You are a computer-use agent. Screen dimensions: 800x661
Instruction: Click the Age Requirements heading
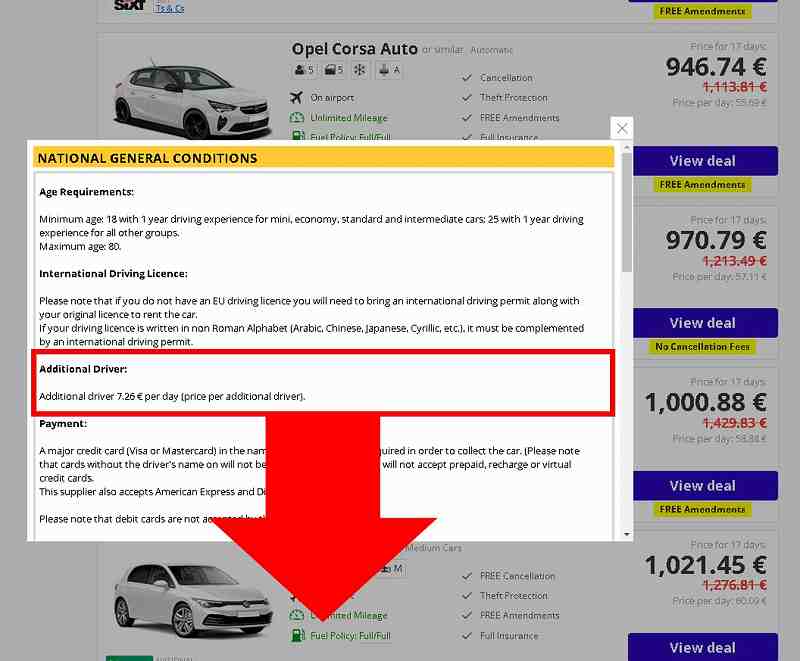click(x=86, y=192)
